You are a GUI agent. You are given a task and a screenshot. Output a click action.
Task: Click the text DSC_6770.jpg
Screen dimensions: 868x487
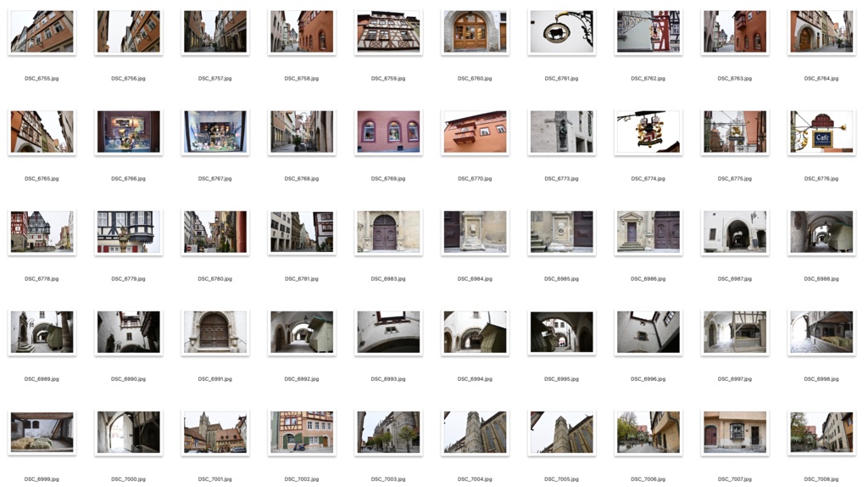(x=475, y=179)
